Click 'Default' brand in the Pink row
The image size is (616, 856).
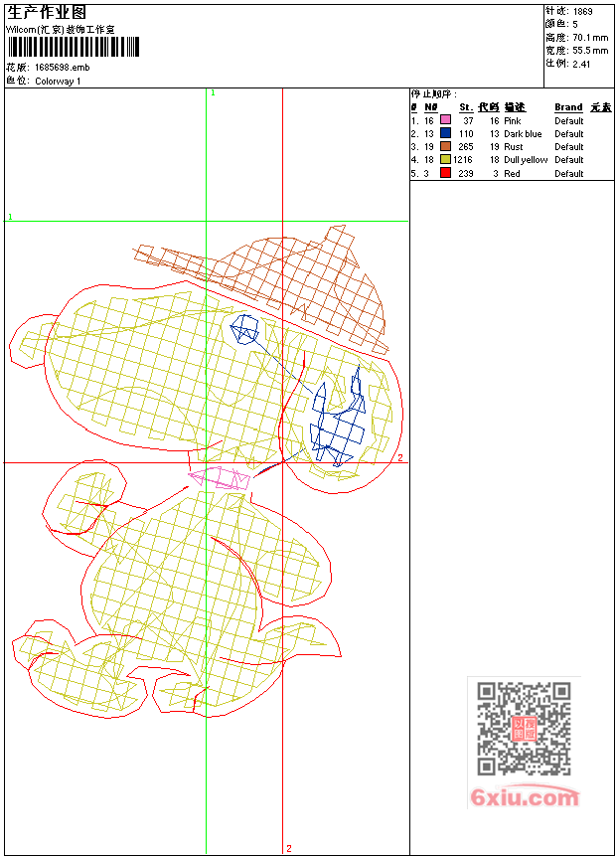[x=568, y=120]
